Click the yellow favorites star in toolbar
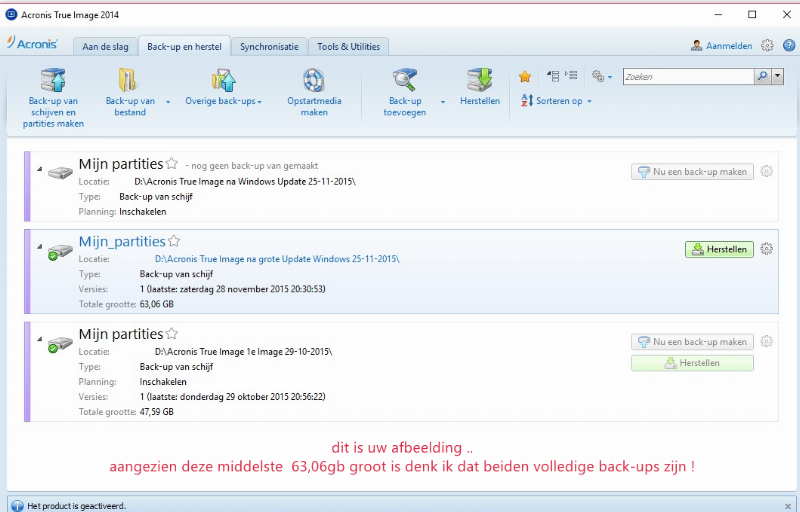 pos(525,76)
